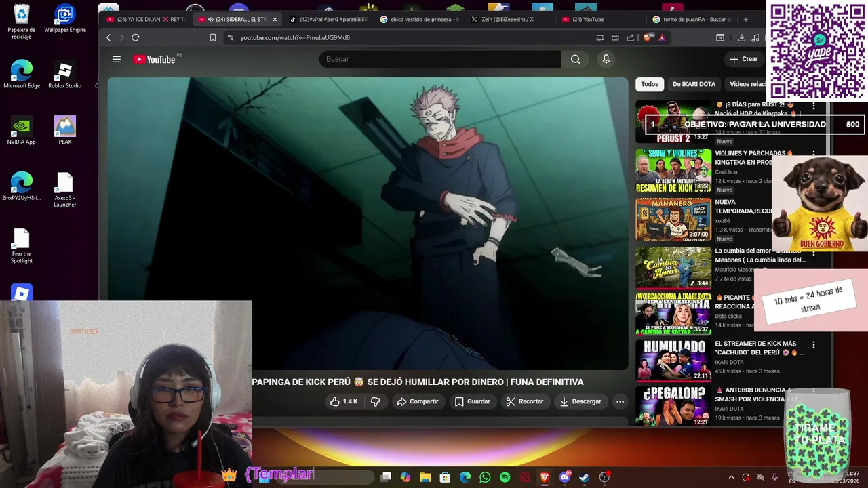Like the video with thumbs up
The width and height of the screenshot is (868, 488).
coord(344,401)
